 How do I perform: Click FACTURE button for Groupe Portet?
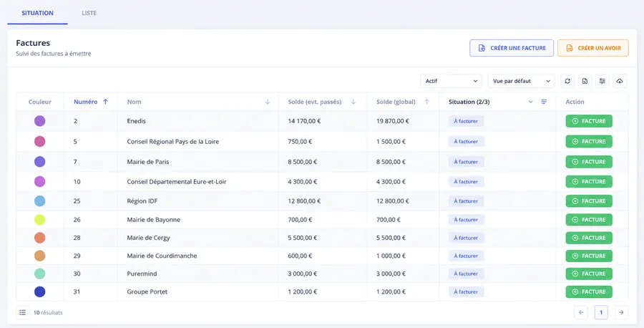point(589,291)
